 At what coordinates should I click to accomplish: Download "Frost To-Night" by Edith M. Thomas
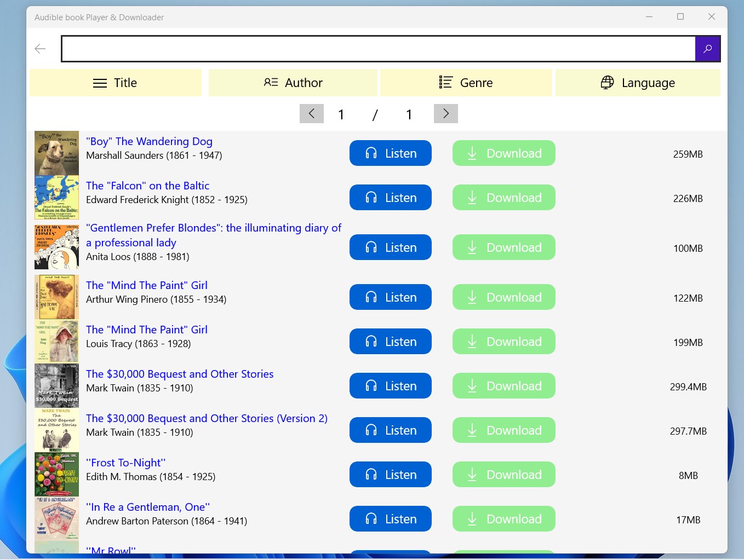click(503, 474)
